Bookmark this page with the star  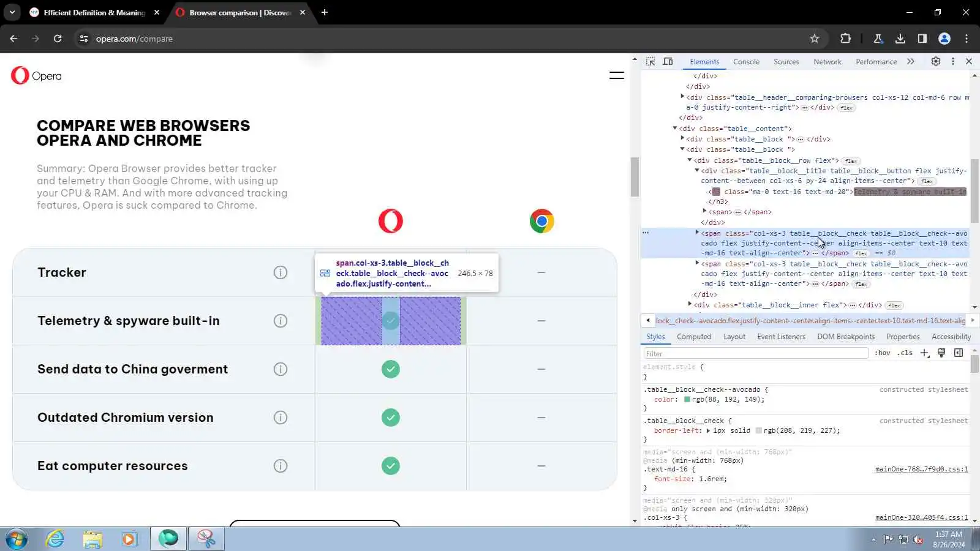click(815, 39)
